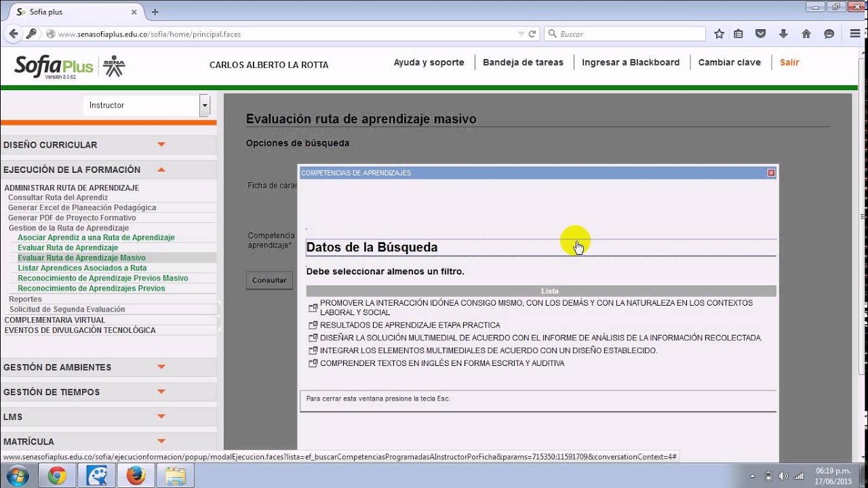
Task: Bookmark this page with the star icon
Action: [x=719, y=34]
